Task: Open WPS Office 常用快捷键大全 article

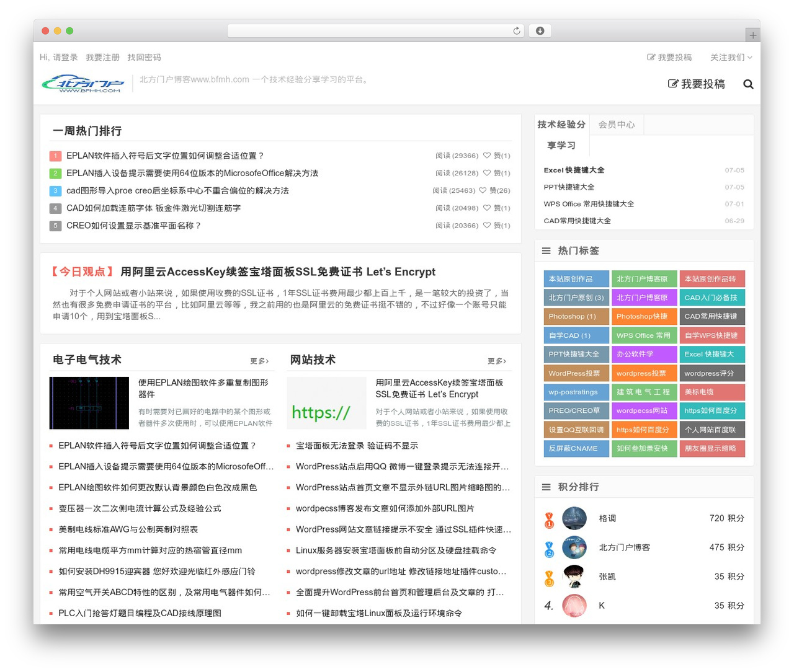Action: pos(589,204)
